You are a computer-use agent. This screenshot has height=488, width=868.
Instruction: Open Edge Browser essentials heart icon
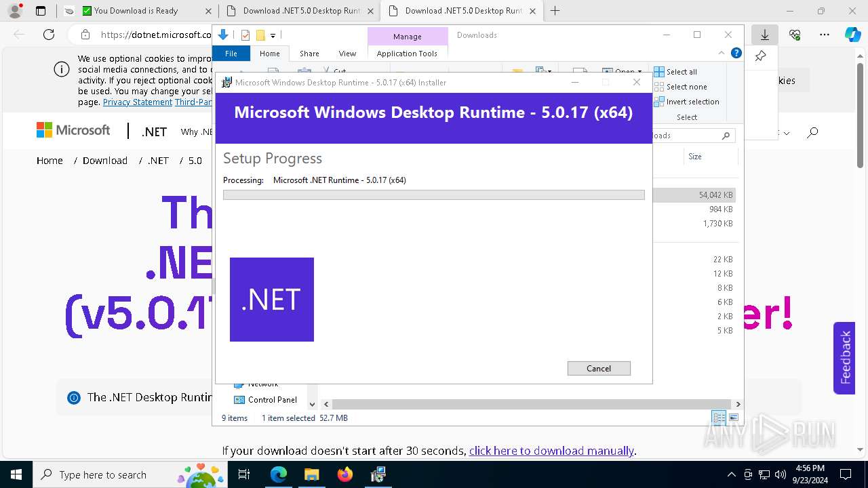pos(795,35)
